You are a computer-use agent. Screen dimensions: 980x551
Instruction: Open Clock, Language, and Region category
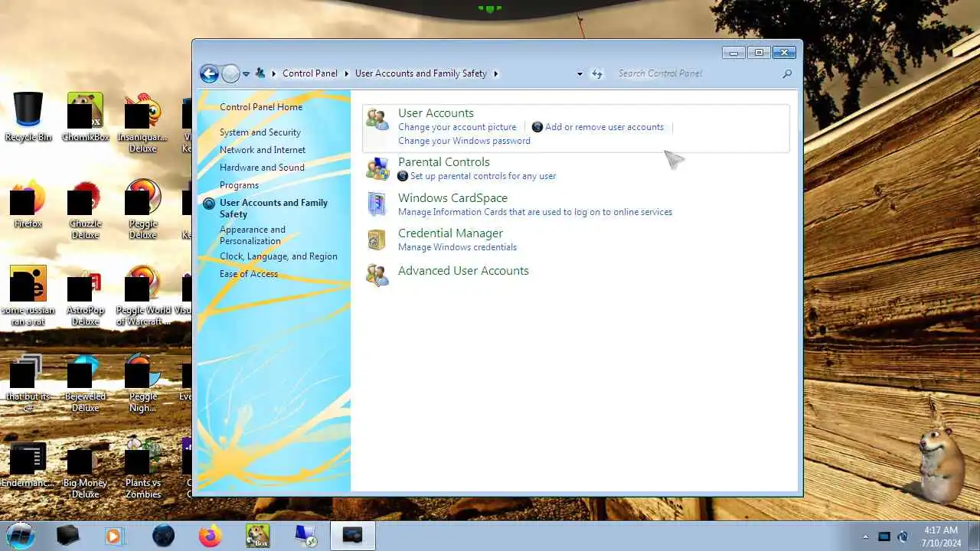click(279, 256)
